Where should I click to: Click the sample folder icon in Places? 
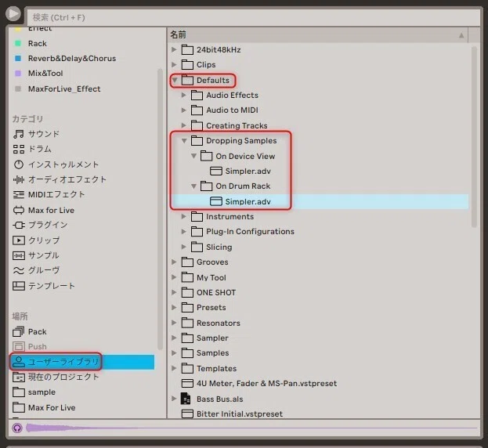click(x=18, y=392)
